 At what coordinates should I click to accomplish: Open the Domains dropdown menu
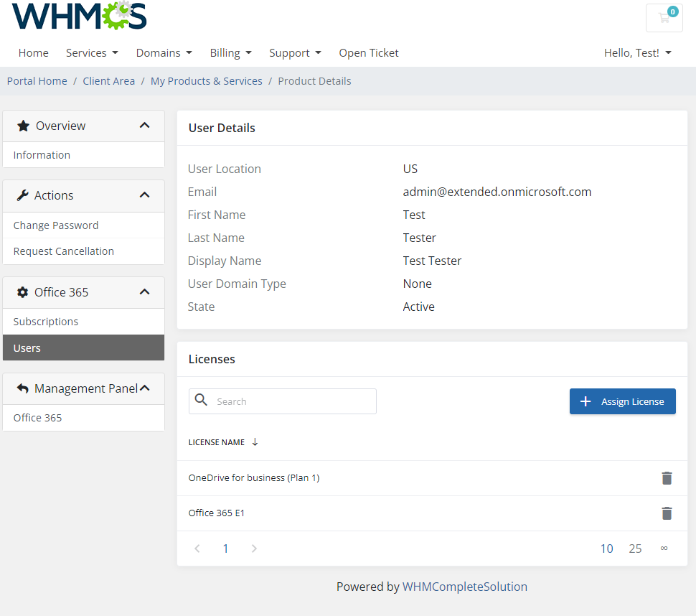164,53
